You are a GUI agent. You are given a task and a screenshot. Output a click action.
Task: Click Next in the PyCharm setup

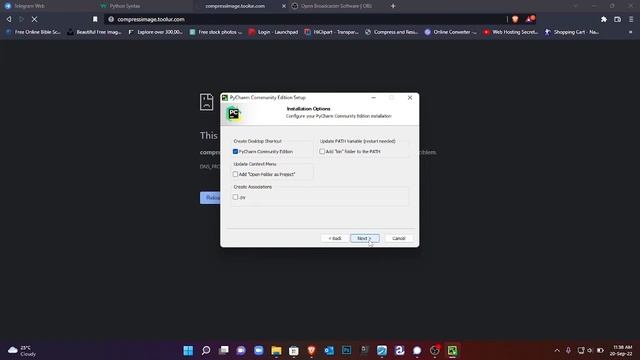click(364, 238)
